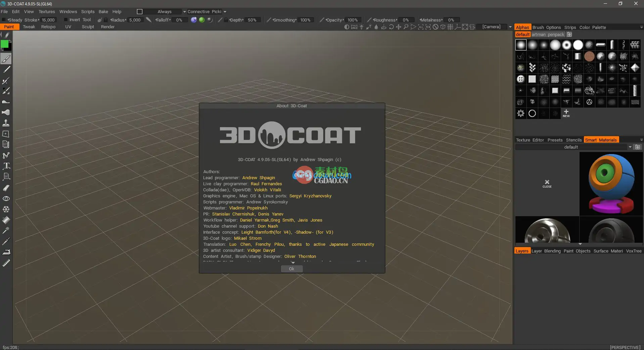Click the green foreground color swatch
644x350 pixels.
point(5,44)
